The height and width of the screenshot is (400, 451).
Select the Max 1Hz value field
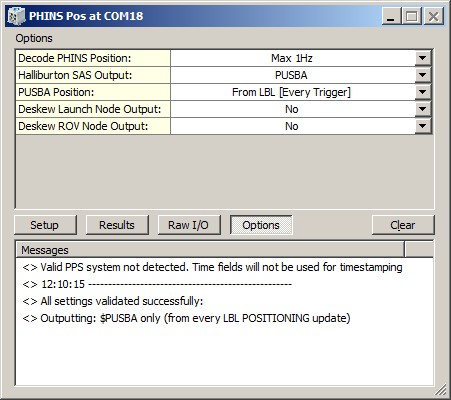point(292,58)
